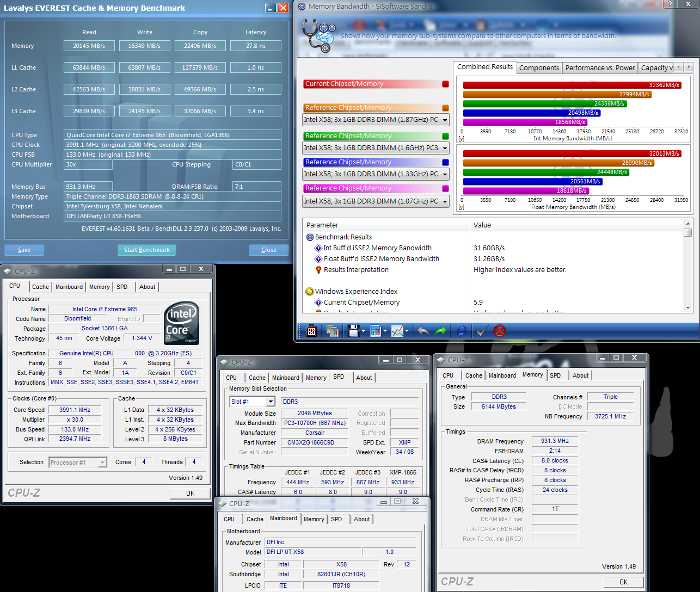Screen dimensions: 700x592
Task: Toggle orange Reference Chipset/Memory indicator box
Action: (446, 108)
